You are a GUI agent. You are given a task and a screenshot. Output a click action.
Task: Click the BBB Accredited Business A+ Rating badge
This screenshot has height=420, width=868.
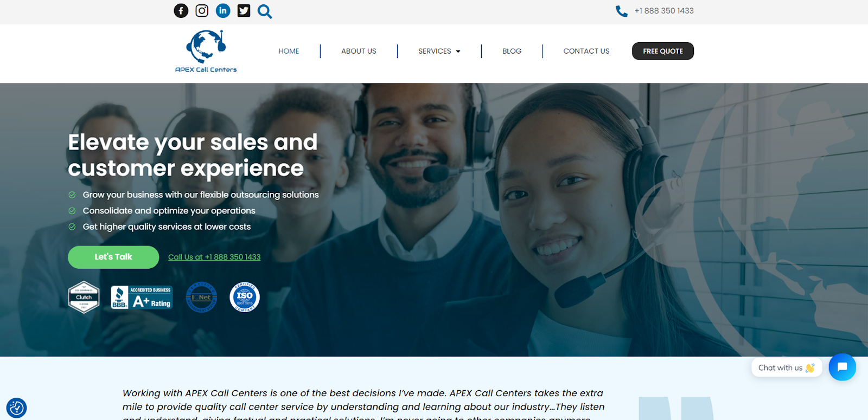142,297
